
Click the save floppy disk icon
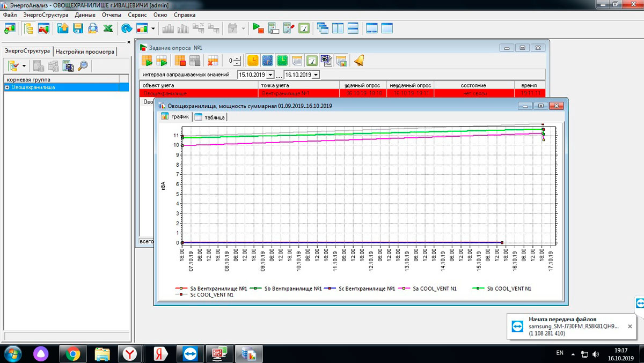[78, 28]
